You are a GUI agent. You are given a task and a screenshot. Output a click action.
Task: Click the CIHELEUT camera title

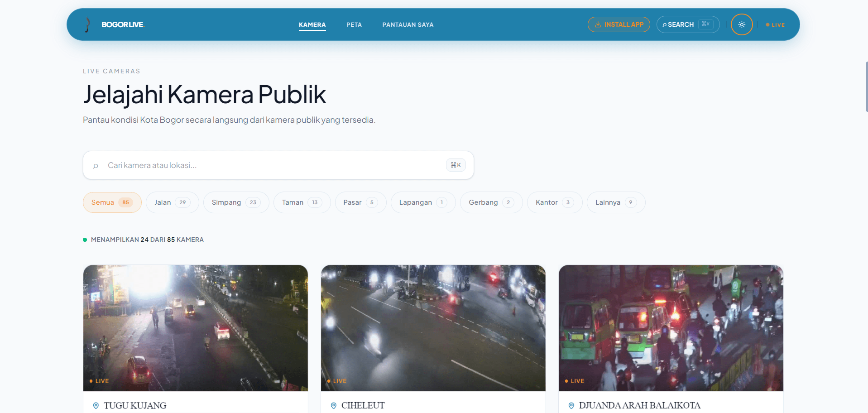pos(363,406)
